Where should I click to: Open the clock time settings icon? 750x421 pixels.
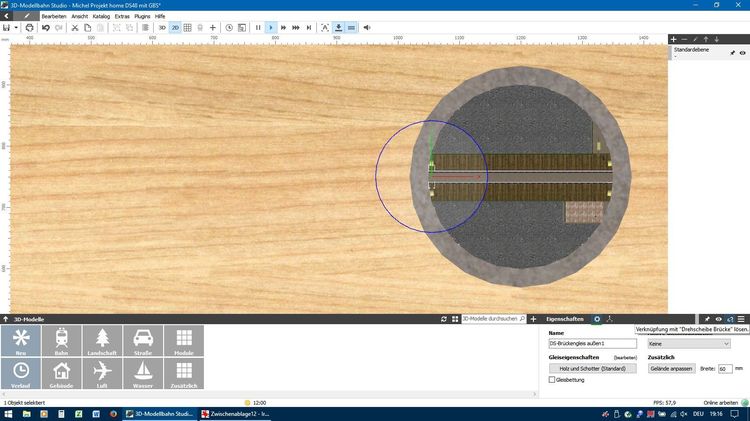(x=229, y=28)
